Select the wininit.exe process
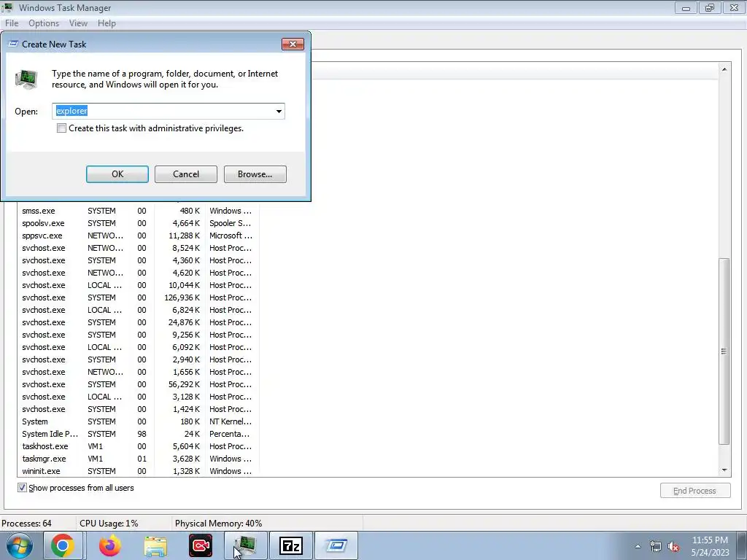747x560 pixels. (138, 471)
